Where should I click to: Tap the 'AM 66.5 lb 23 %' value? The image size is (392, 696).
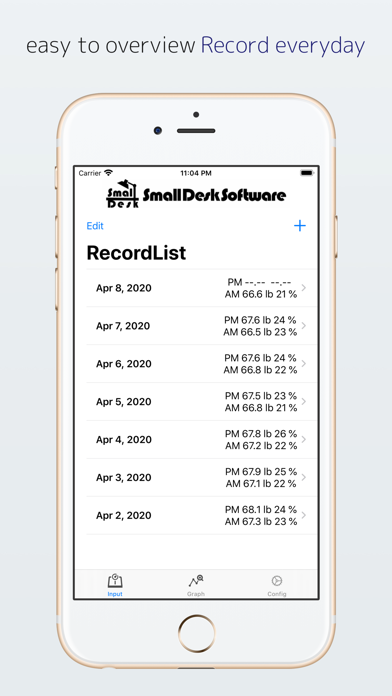(x=260, y=332)
